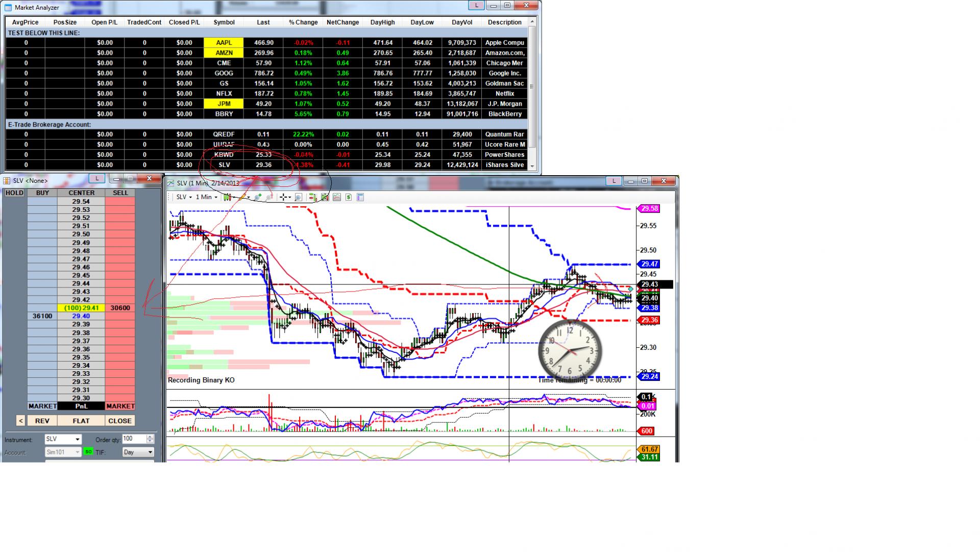
Task: Open the Strategies dollar sign icon
Action: point(349,197)
